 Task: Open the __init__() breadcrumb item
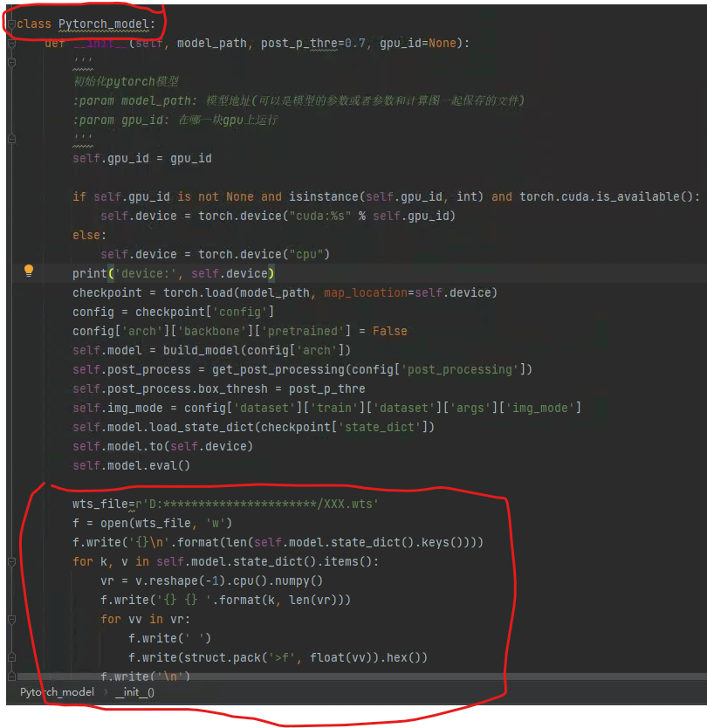[x=135, y=691]
